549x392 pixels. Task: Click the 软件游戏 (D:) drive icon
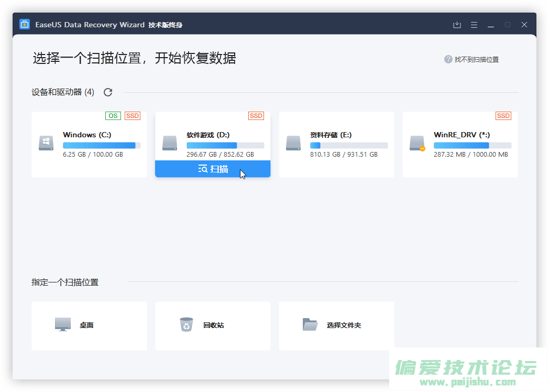[x=170, y=143]
